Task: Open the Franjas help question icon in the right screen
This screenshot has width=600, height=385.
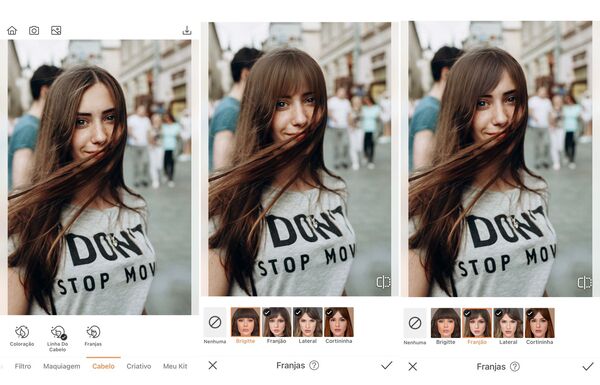Action: click(515, 367)
